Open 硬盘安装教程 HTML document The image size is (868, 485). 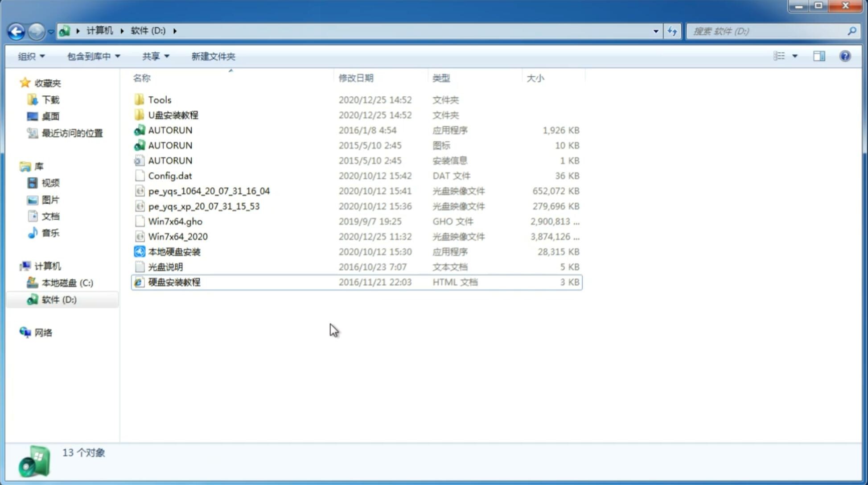click(174, 282)
